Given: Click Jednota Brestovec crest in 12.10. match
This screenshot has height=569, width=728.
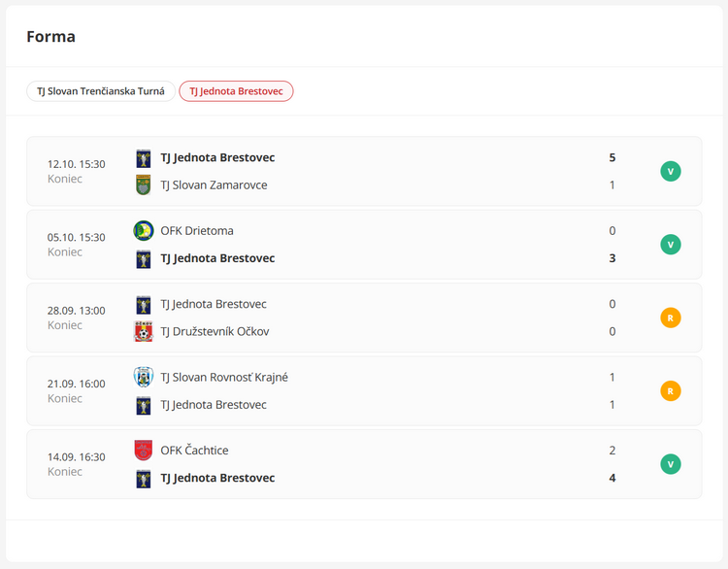Looking at the screenshot, I should 144,157.
